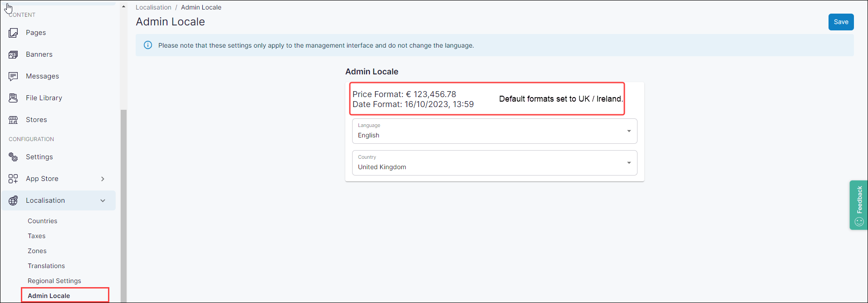Click the info icon in notice banner
Viewport: 868px width, 303px height.
pos(148,45)
